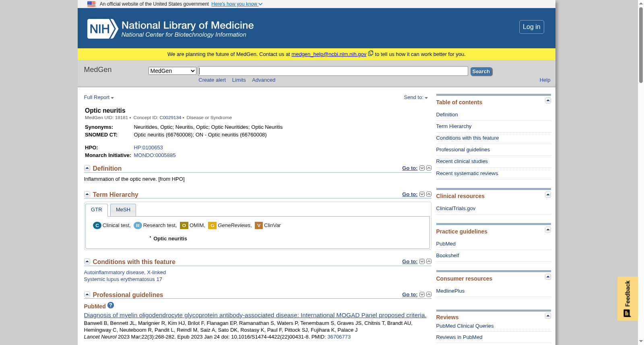Viewport: 644px width, 345px height.
Task: Open MONDO:0005885 link
Action: tap(155, 155)
